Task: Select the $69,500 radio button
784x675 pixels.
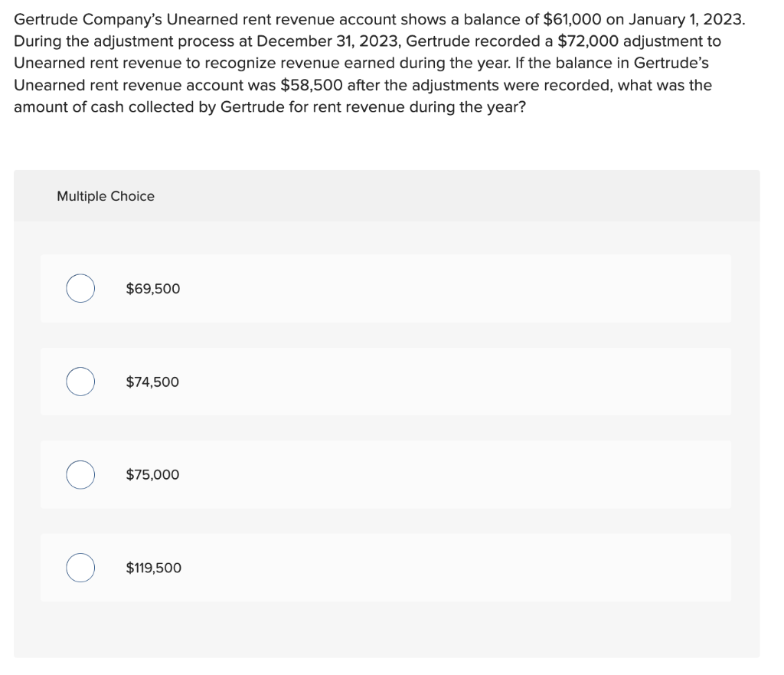Action: click(x=80, y=289)
